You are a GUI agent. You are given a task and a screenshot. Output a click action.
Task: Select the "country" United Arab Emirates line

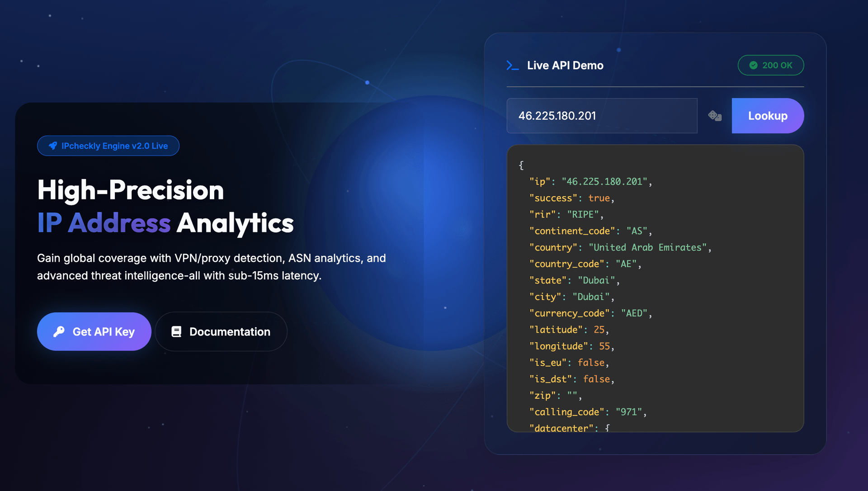pos(620,247)
